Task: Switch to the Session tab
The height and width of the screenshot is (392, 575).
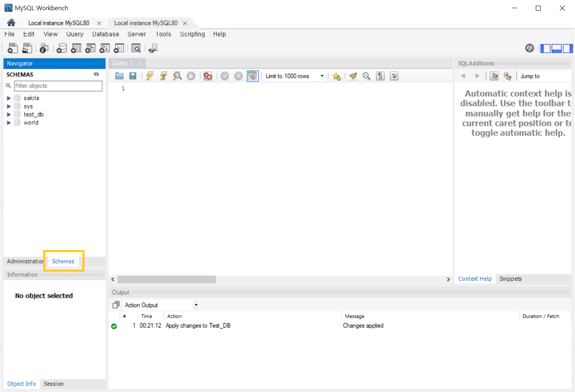Action: tap(53, 384)
